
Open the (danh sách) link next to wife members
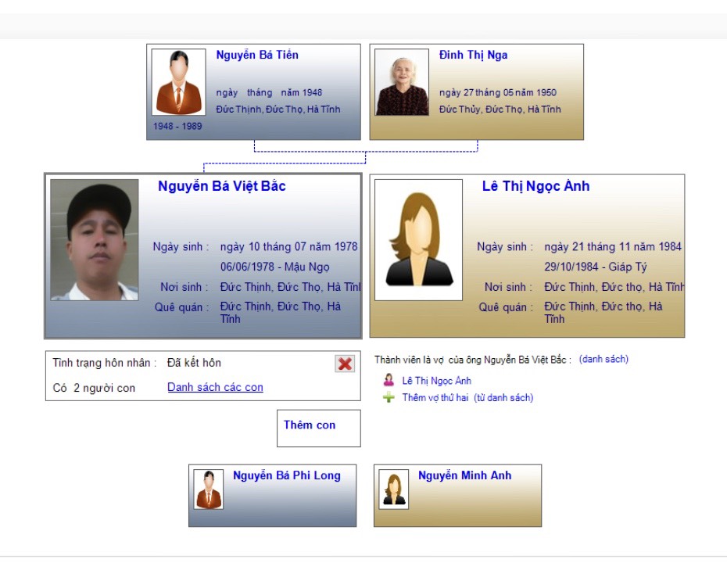pyautogui.click(x=603, y=359)
